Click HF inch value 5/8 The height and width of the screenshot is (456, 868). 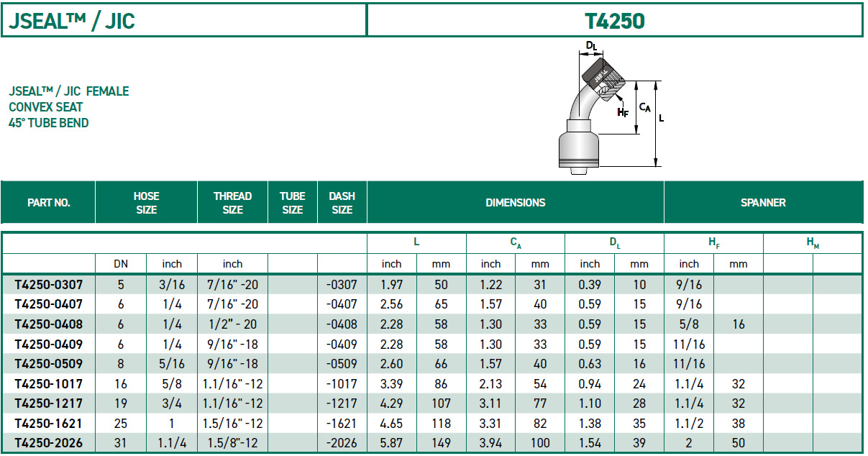pyautogui.click(x=689, y=324)
